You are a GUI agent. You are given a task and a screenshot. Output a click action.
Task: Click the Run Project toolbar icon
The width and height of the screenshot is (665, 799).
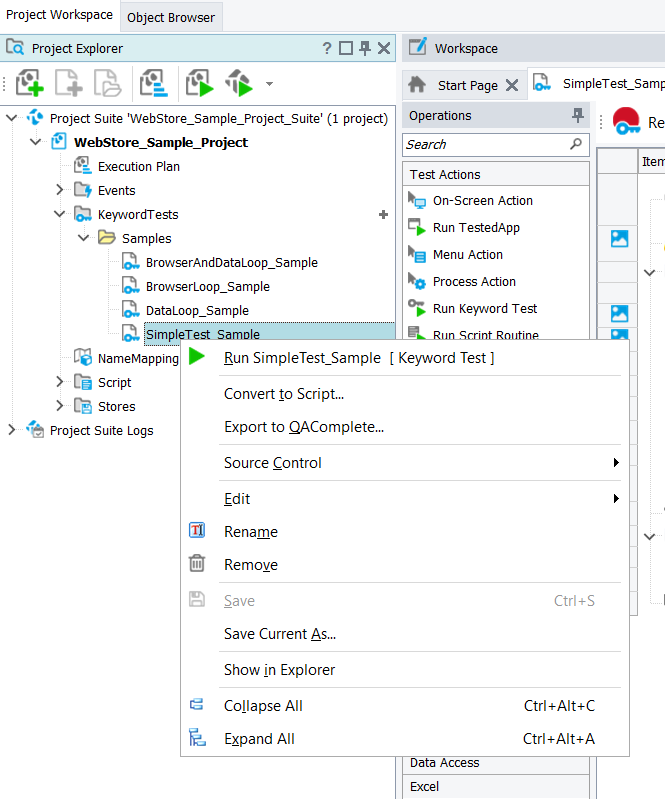(199, 83)
